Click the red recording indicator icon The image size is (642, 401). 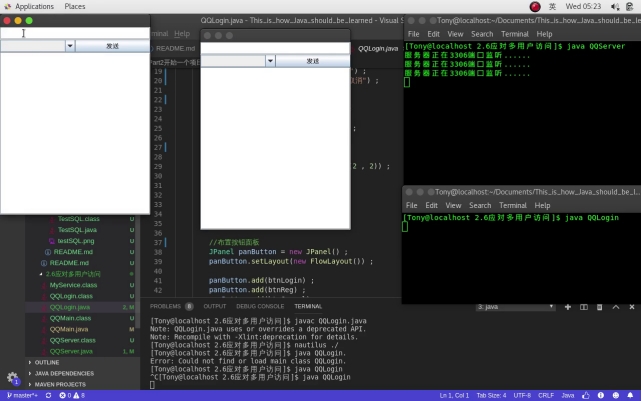tap(535, 7)
